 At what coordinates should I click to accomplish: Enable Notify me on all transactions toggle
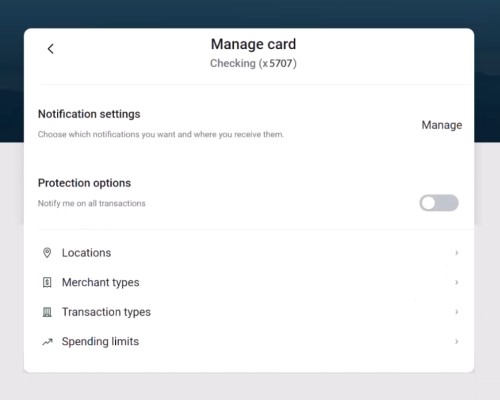pyautogui.click(x=439, y=203)
